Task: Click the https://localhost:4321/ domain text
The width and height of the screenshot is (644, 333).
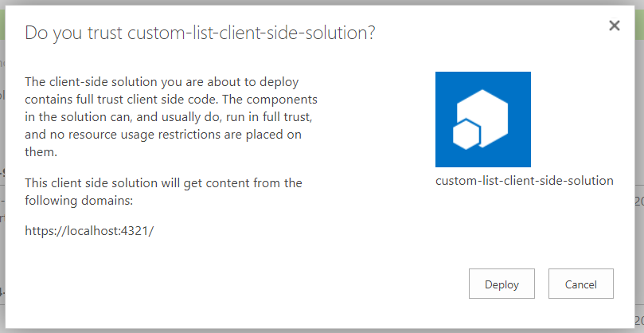Action: [x=89, y=231]
